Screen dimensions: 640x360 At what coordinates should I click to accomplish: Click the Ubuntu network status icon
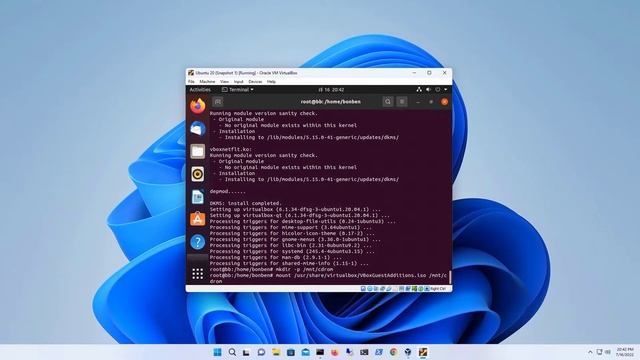coord(419,89)
